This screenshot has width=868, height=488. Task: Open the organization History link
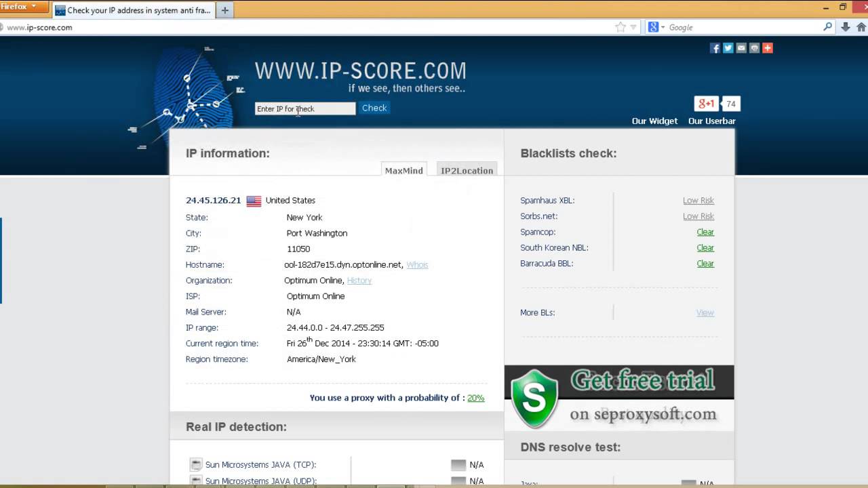(x=359, y=281)
